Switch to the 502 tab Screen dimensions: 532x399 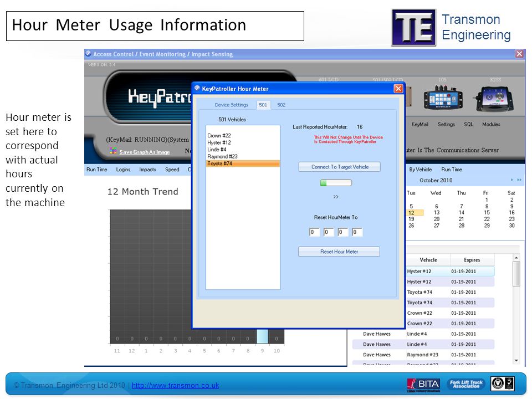(282, 105)
